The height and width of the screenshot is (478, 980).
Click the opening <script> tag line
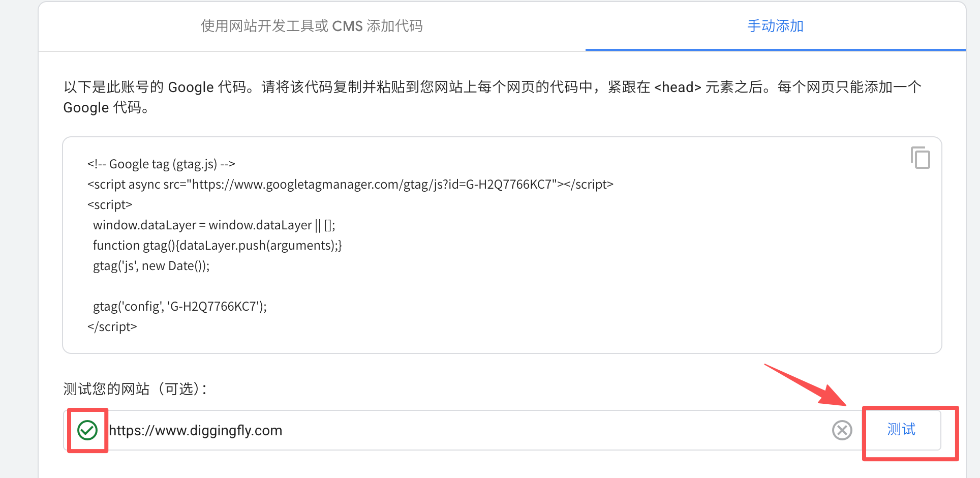pyautogui.click(x=110, y=204)
